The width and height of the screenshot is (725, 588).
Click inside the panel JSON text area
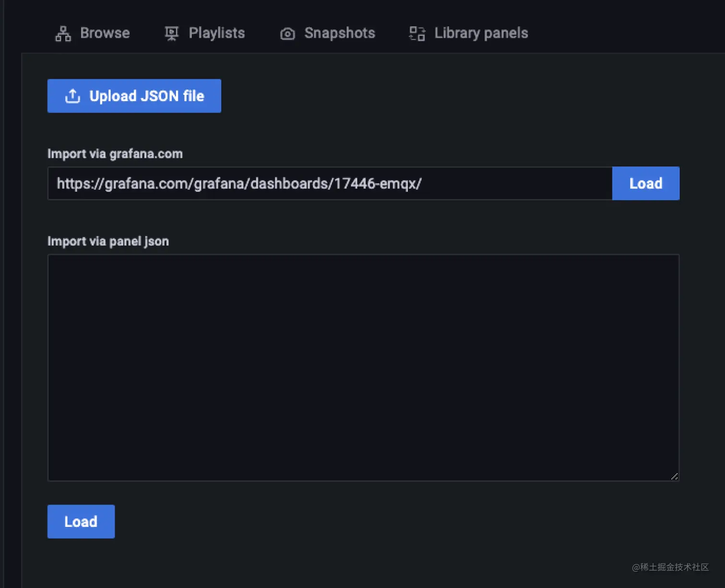(363, 368)
